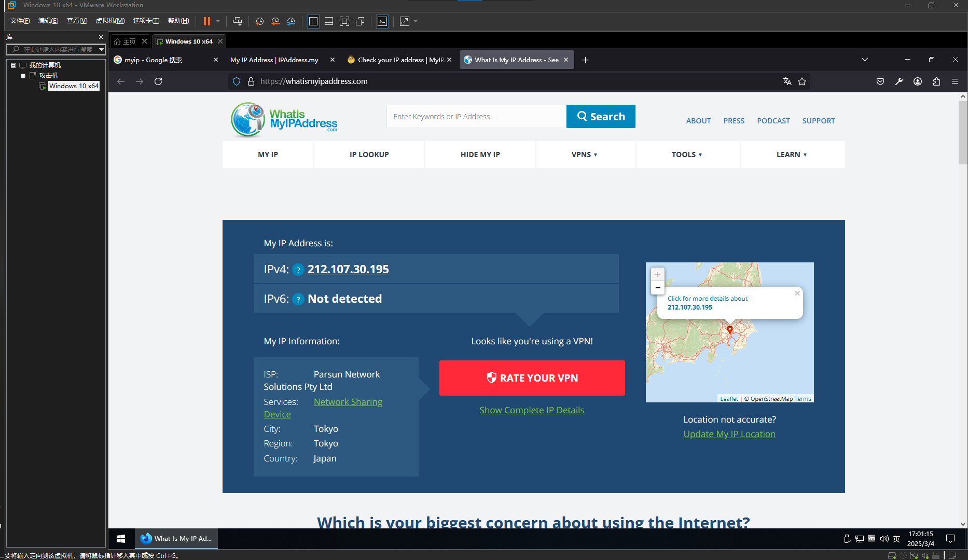Open the 虚拟机(M) menu
The height and width of the screenshot is (560, 968).
tap(110, 21)
